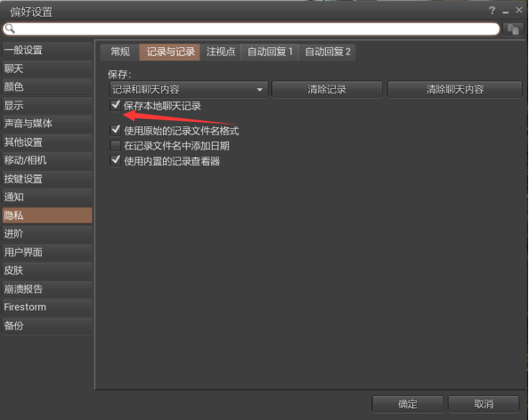Click the copy icon beside search bar
529x420 pixels.
coord(513,29)
